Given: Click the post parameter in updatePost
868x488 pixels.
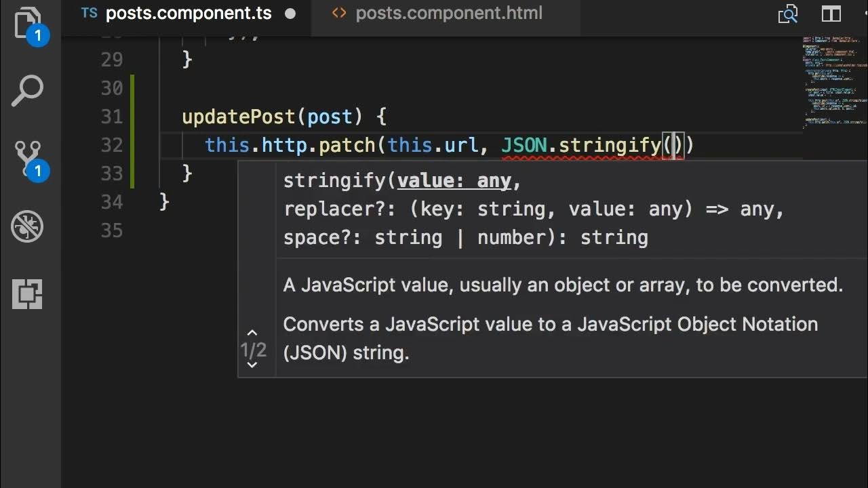Looking at the screenshot, I should (330, 117).
